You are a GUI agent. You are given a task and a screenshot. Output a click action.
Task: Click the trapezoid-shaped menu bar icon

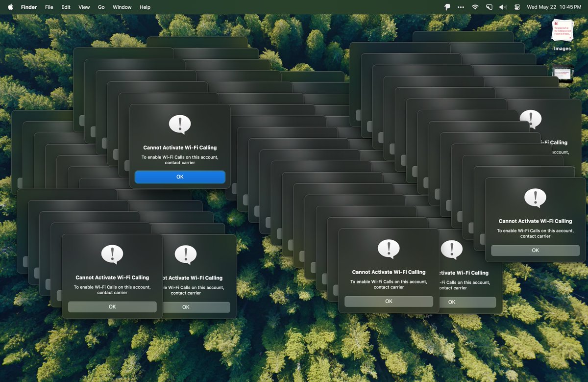[489, 7]
